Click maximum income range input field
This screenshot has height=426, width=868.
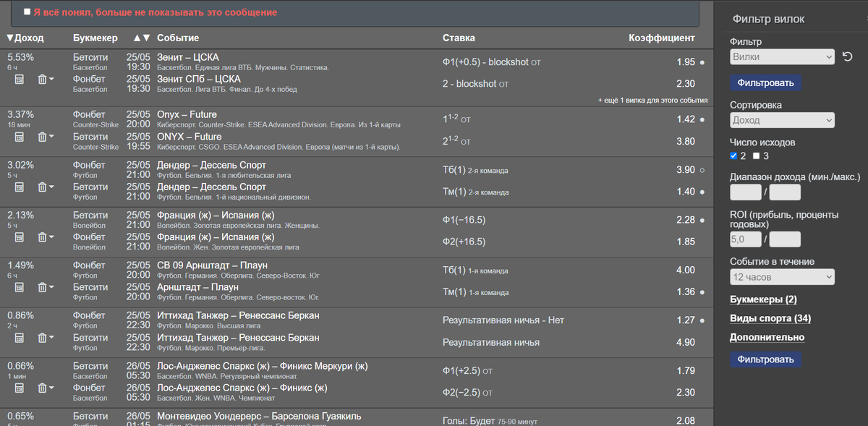[785, 192]
